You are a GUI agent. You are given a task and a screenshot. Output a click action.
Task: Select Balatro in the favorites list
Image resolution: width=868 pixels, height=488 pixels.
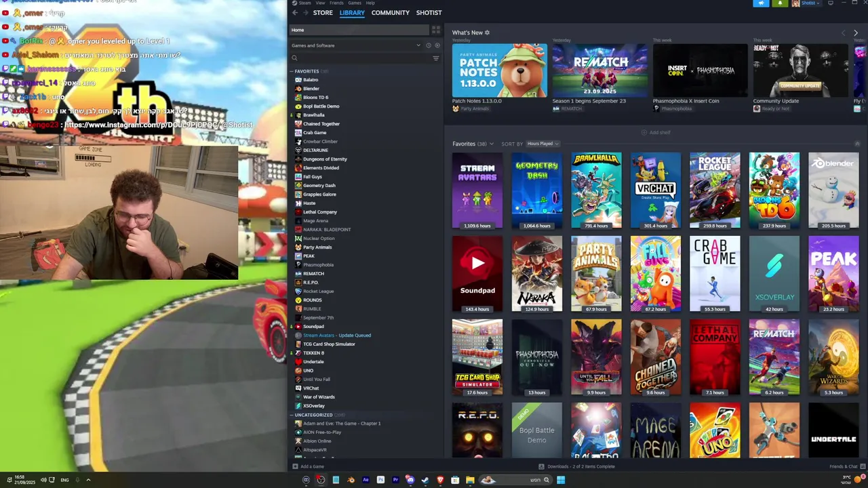pyautogui.click(x=311, y=80)
